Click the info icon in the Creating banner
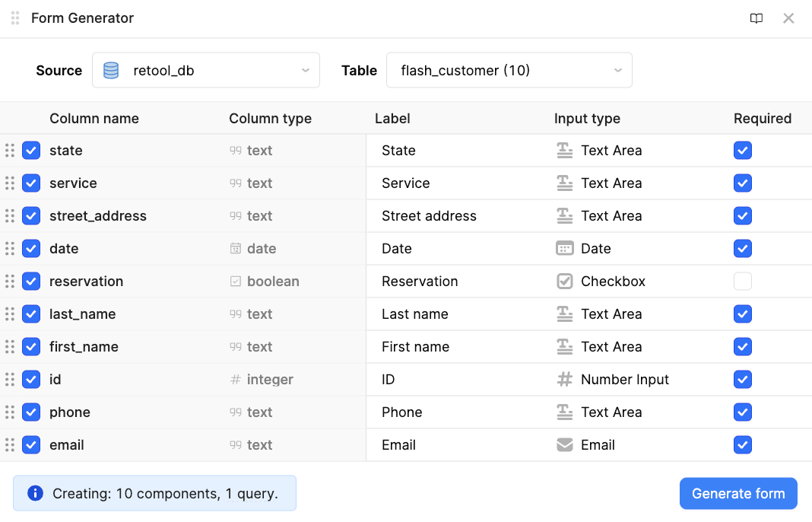812x522 pixels. click(35, 493)
